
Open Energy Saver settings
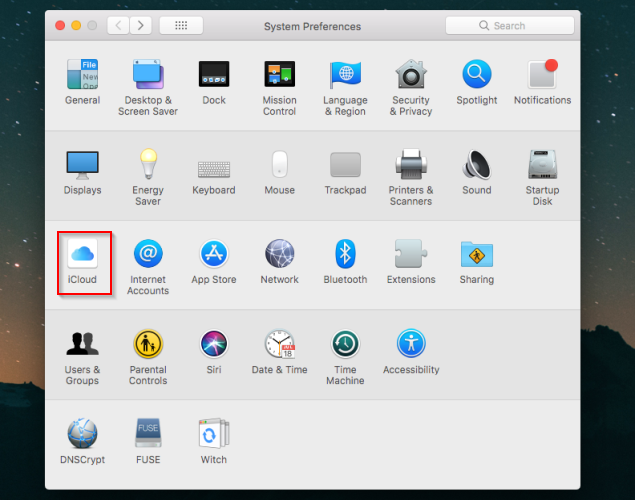pos(148,165)
